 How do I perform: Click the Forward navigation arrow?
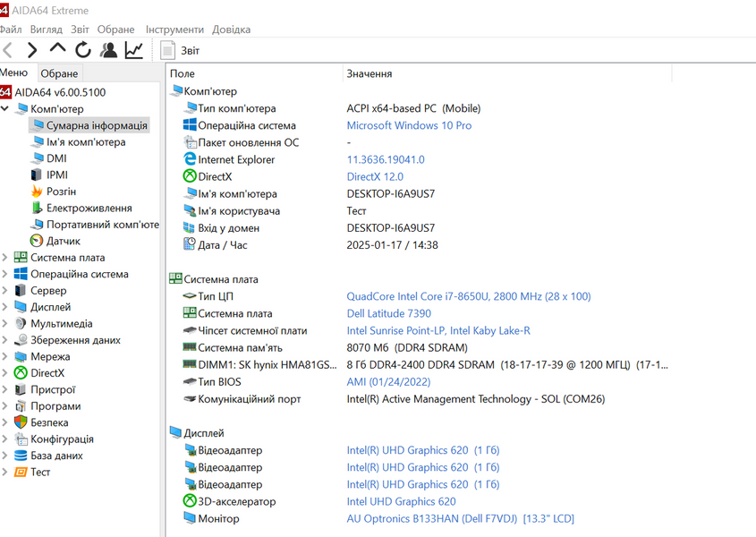click(x=32, y=50)
